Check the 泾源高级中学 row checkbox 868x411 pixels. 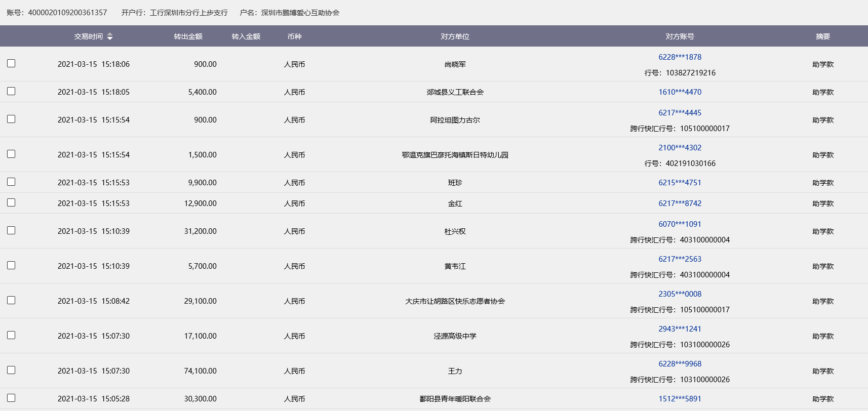click(x=11, y=335)
